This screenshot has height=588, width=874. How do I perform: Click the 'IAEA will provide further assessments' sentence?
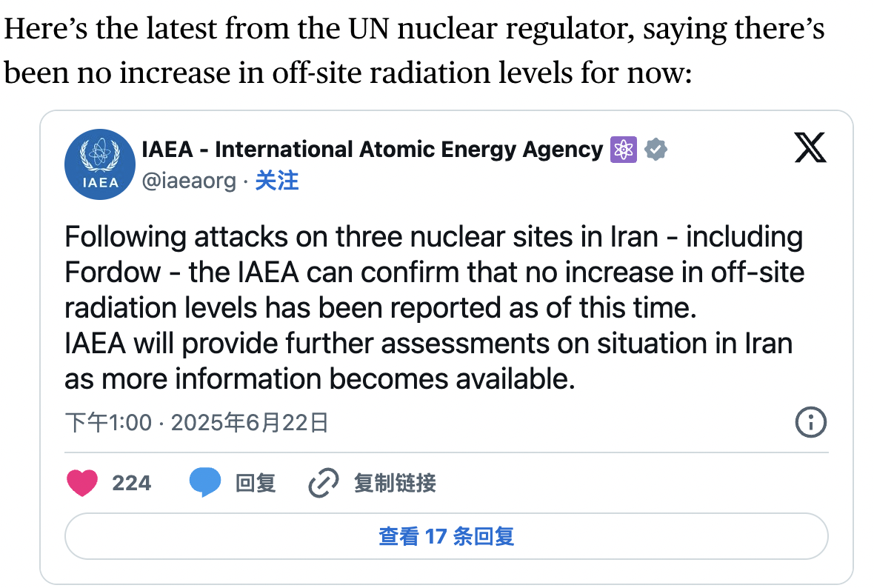[x=428, y=343]
